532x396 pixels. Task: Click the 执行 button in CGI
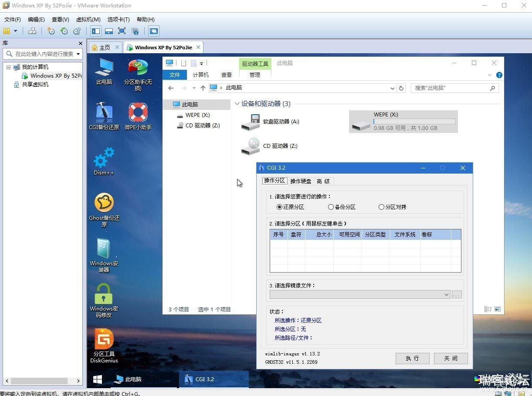pyautogui.click(x=412, y=358)
